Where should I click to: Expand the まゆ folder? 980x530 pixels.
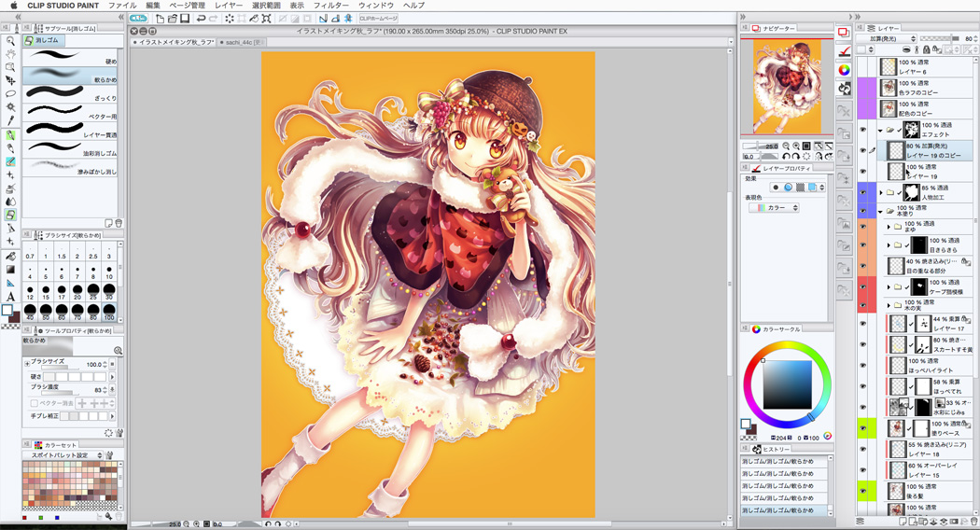tap(889, 227)
